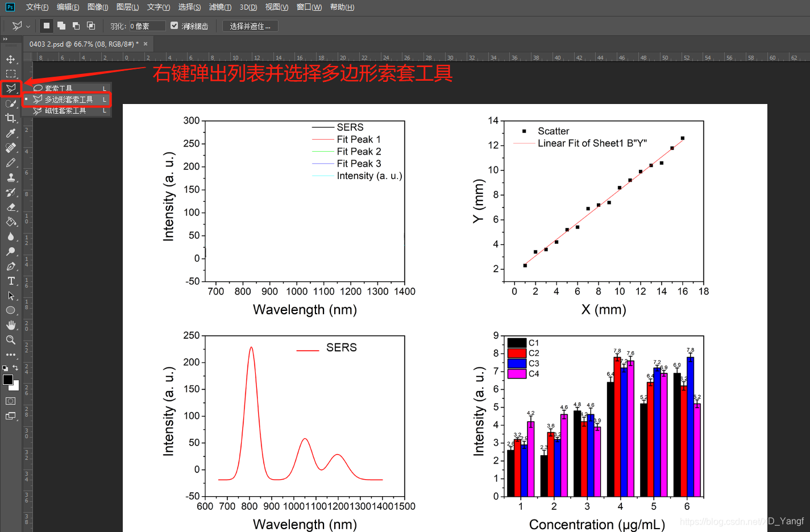Select the Eyedropper tool
This screenshot has width=810, height=532.
pyautogui.click(x=10, y=133)
